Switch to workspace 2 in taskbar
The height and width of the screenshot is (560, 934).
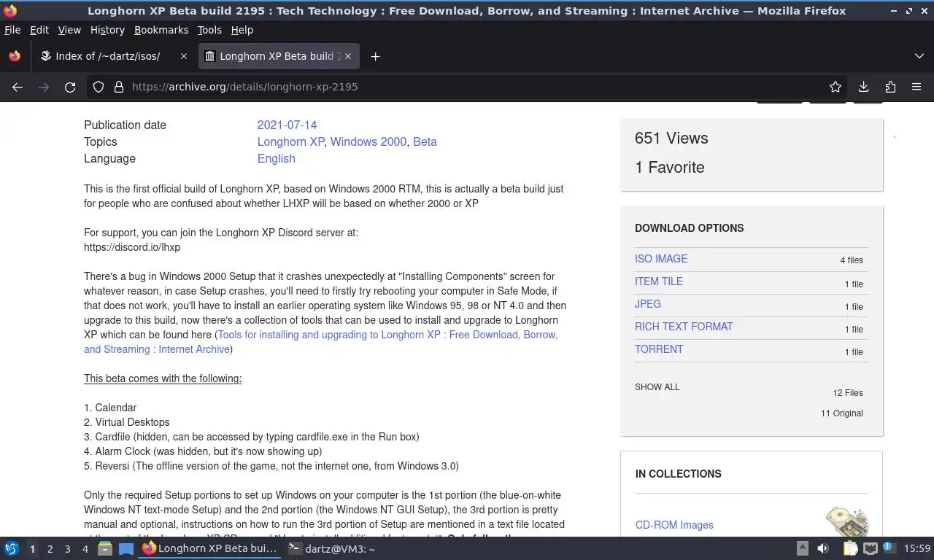[x=50, y=549]
